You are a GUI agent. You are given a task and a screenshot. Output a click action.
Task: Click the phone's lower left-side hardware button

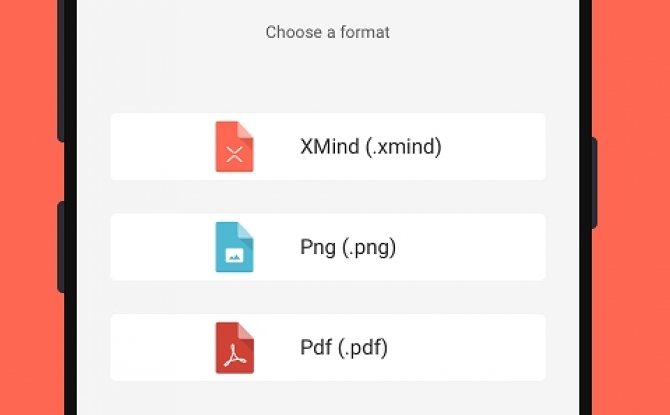[61, 247]
